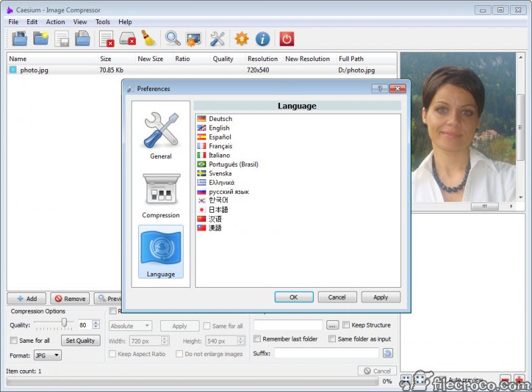Click the Remove Item toolbar icon
The height and width of the screenshot is (392, 532).
pyautogui.click(x=106, y=39)
